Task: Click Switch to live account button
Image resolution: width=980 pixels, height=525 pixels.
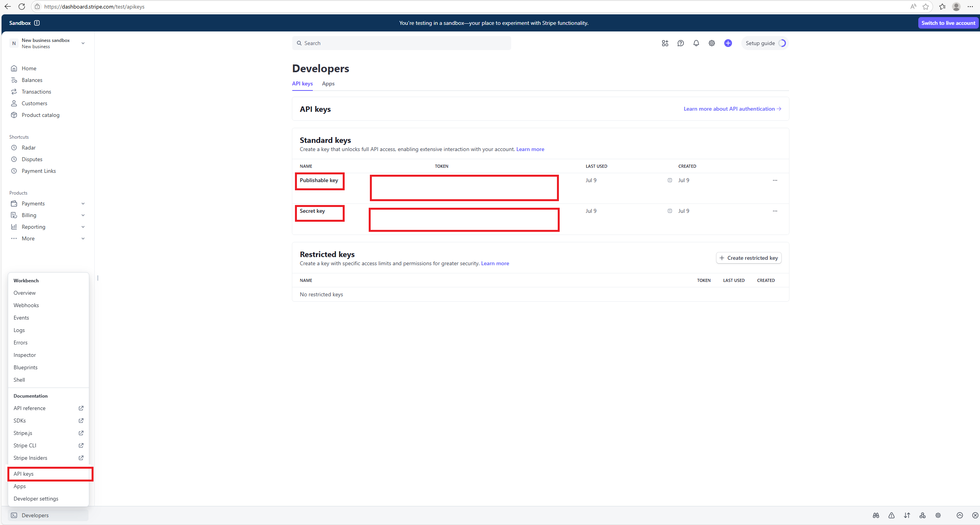Action: [948, 23]
